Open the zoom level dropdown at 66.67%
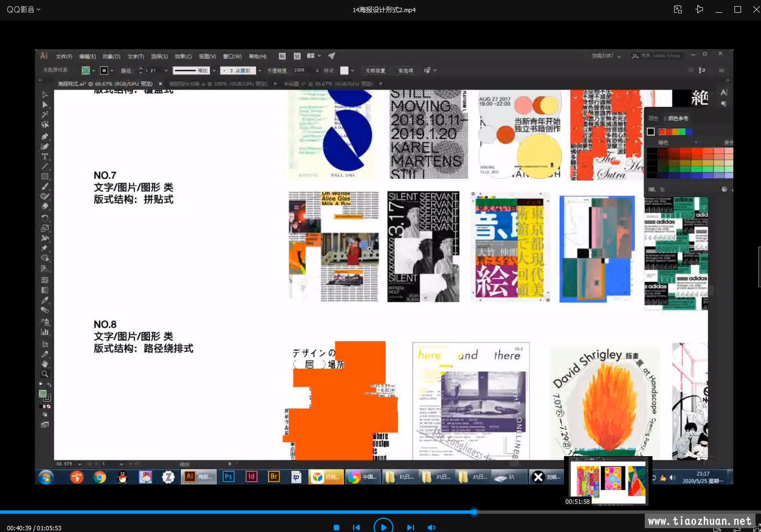The width and height of the screenshot is (761, 532). [x=80, y=464]
